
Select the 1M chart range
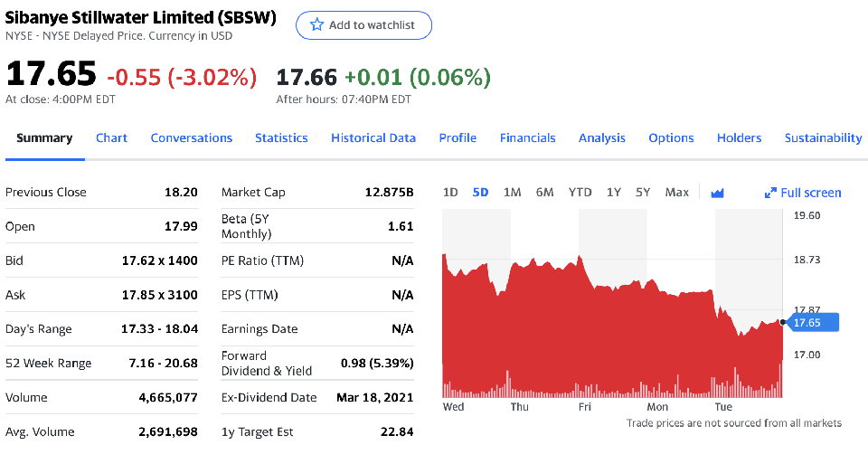pos(512,192)
